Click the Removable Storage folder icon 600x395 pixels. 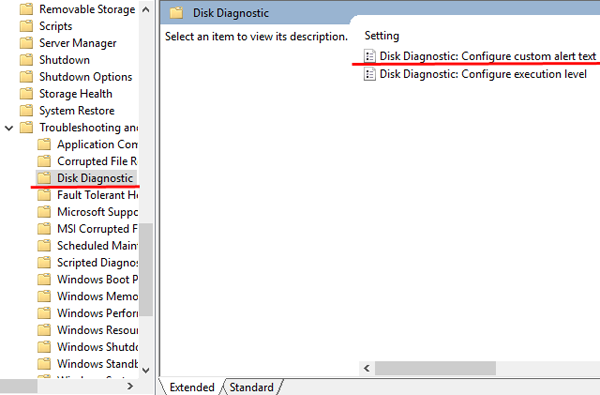point(26,9)
